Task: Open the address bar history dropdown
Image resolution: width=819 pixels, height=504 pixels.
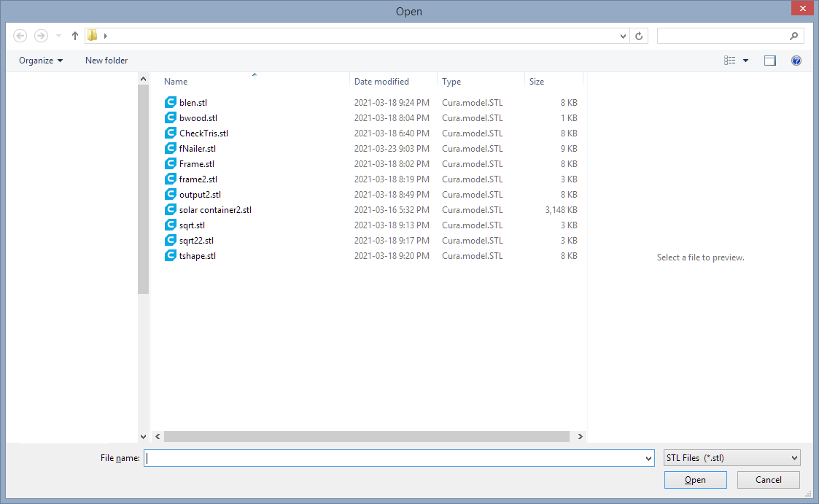Action: [x=623, y=36]
